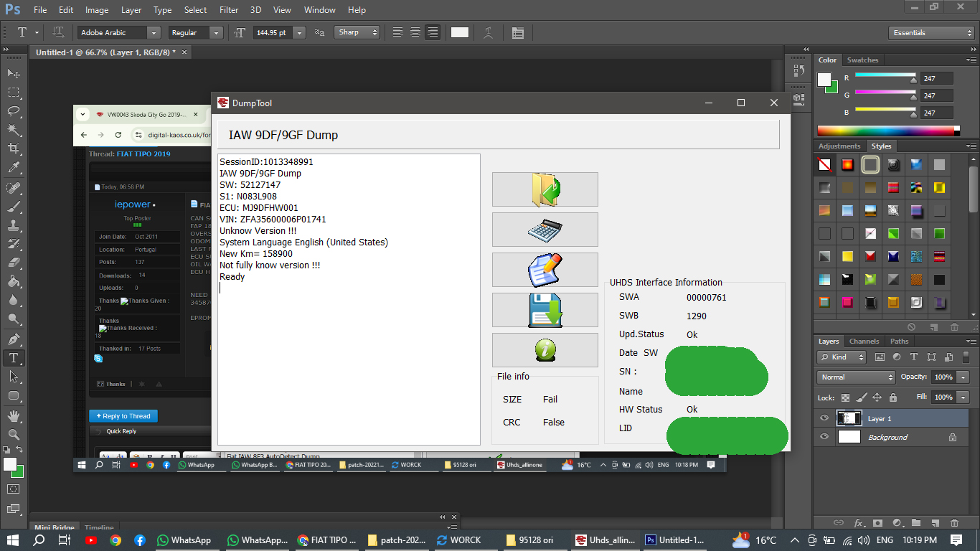Screen dimensions: 980x551
Task: Select the Zoom tool
Action: coord(13,435)
